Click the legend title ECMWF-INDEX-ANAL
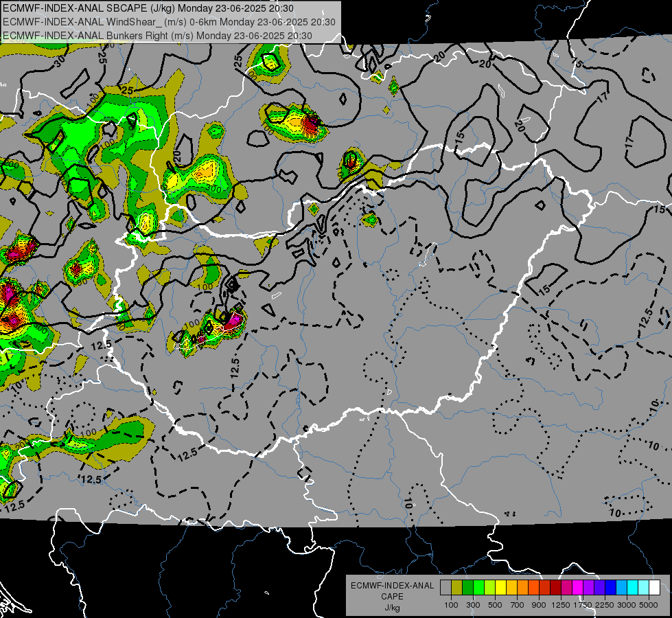 pos(392,586)
